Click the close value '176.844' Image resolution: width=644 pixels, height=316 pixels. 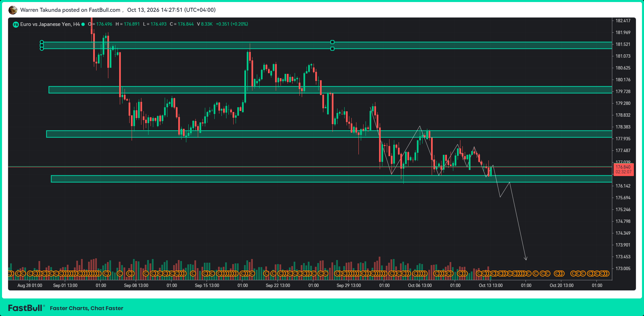(186, 24)
